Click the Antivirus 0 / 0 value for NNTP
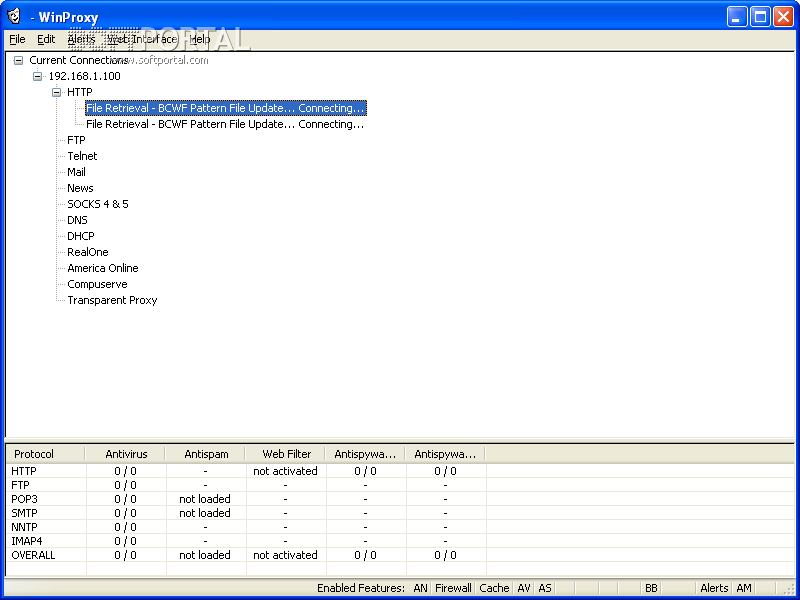This screenshot has height=600, width=800. pyautogui.click(x=126, y=527)
